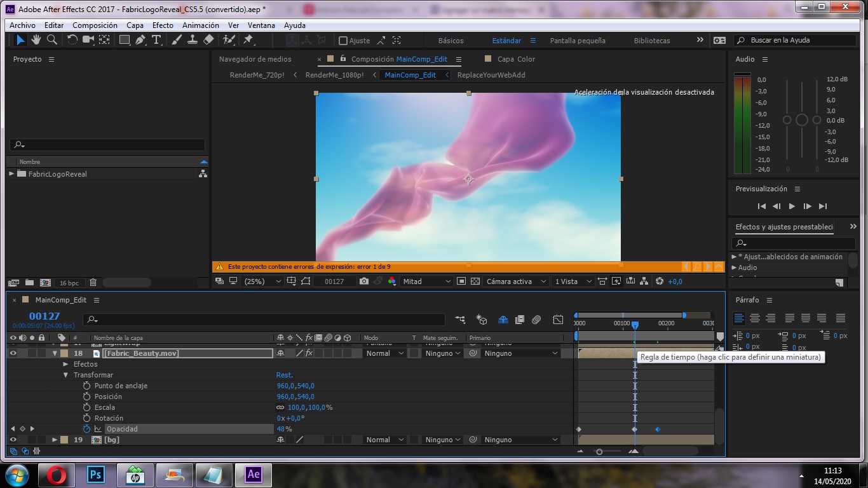Enable the Ajuste snapping checkbox
This screenshot has height=488, width=868.
(x=343, y=41)
